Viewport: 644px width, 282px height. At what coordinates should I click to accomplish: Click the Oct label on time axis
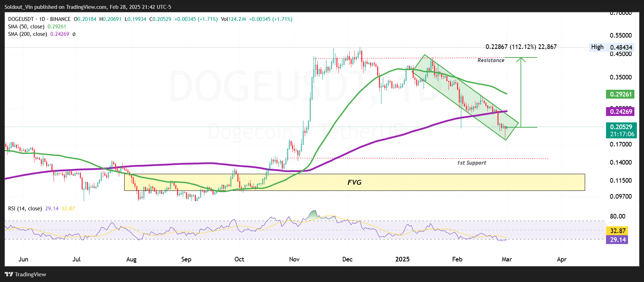[x=240, y=259]
